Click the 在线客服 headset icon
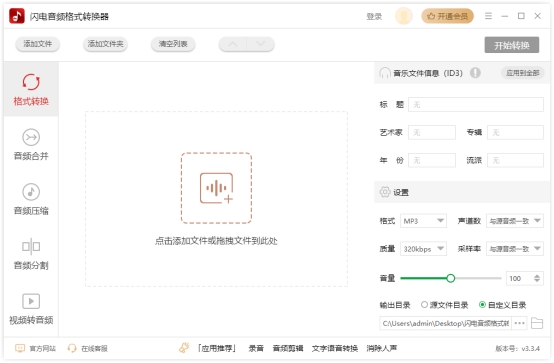Image resolution: width=554 pixels, height=363 pixels. click(72, 348)
